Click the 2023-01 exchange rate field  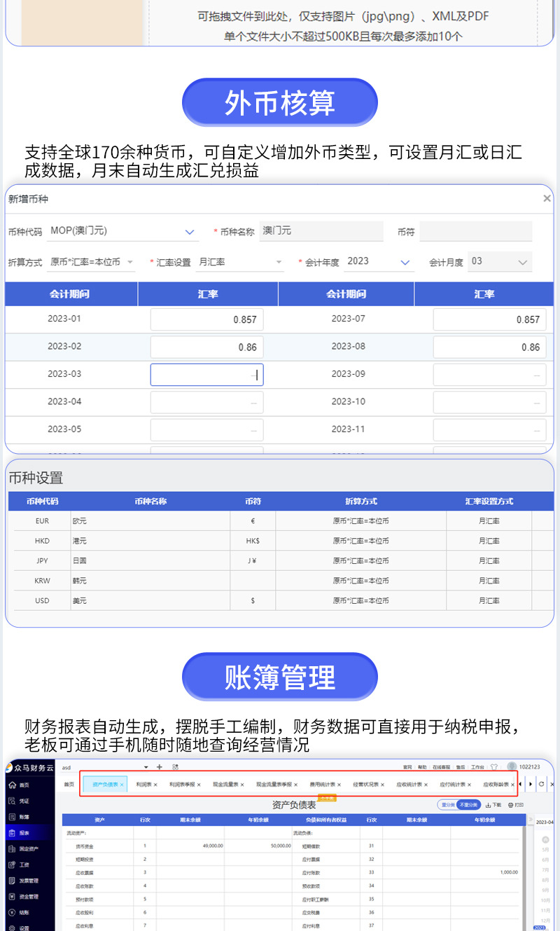[x=206, y=319]
